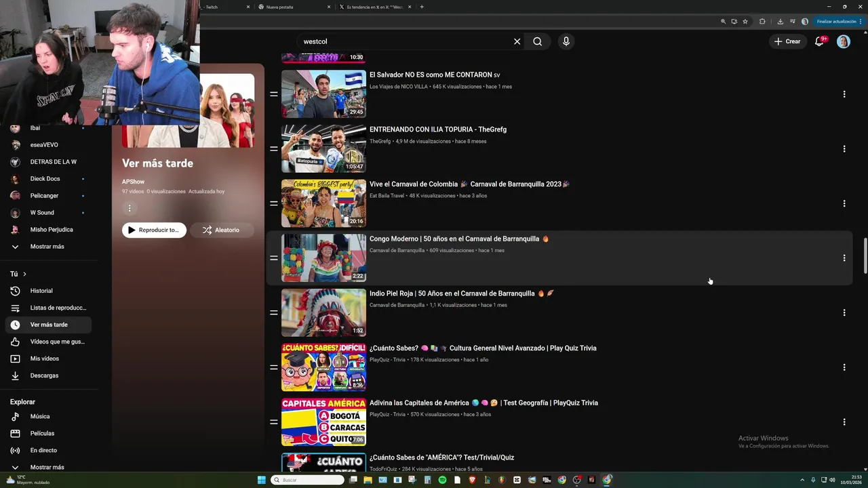Open the Crear button

[x=788, y=41]
